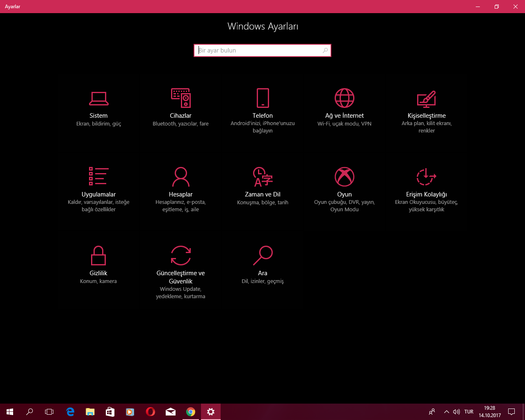Open Task View on the taskbar
The width and height of the screenshot is (525, 420).
coord(49,412)
